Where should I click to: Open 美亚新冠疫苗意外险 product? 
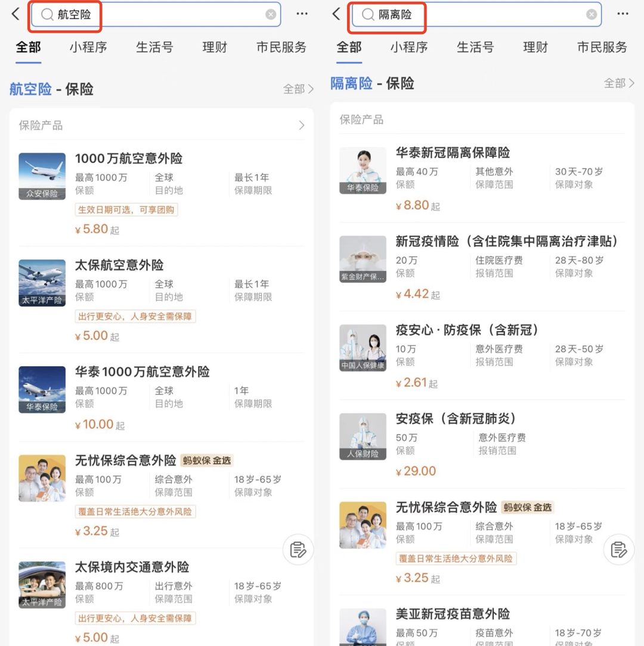[x=453, y=614]
